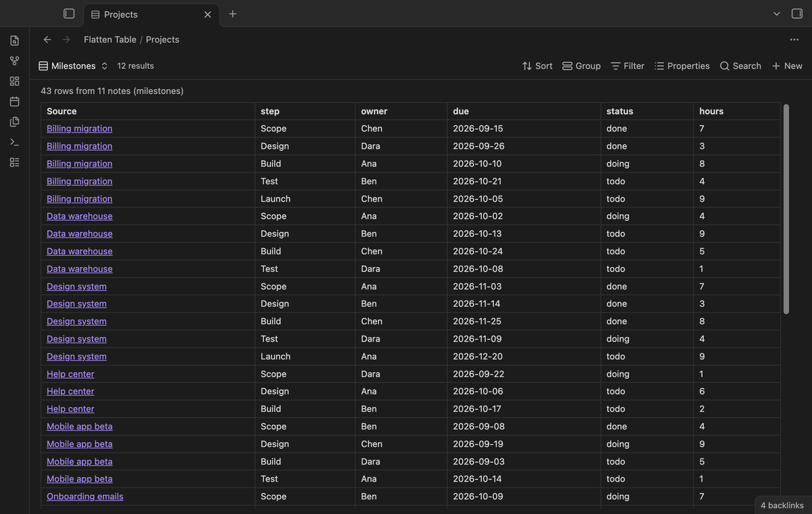Open quick switcher file icon in ribbon
This screenshot has height=514, width=812.
tap(15, 41)
